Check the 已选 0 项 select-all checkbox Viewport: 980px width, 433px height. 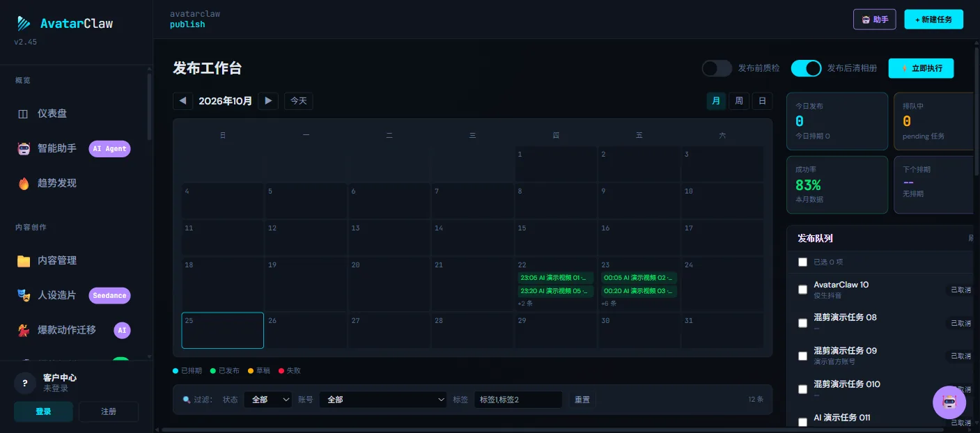(802, 262)
